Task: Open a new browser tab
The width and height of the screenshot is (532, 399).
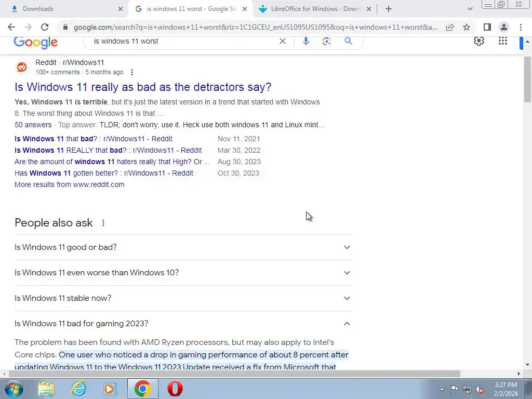Action: [x=389, y=9]
